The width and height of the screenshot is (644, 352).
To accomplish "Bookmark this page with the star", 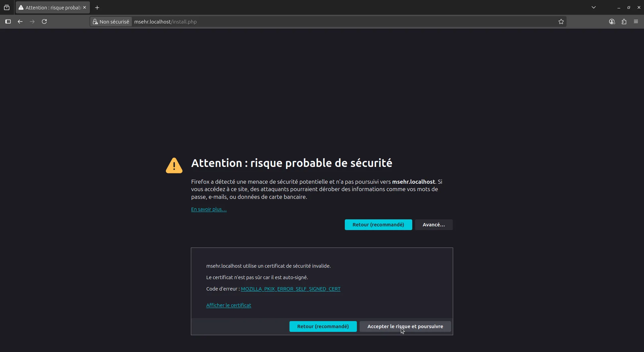I will click(561, 21).
